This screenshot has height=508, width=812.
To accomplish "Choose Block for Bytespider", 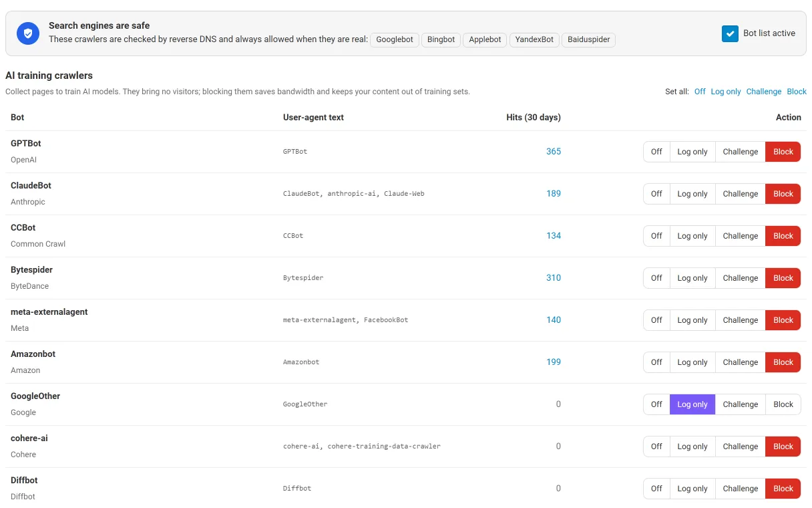I will (783, 278).
